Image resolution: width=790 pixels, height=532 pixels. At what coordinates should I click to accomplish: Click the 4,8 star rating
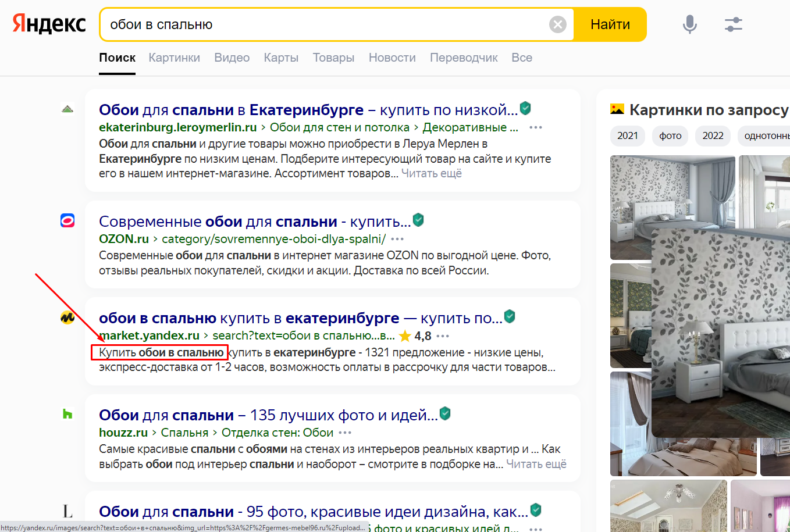pyautogui.click(x=415, y=336)
